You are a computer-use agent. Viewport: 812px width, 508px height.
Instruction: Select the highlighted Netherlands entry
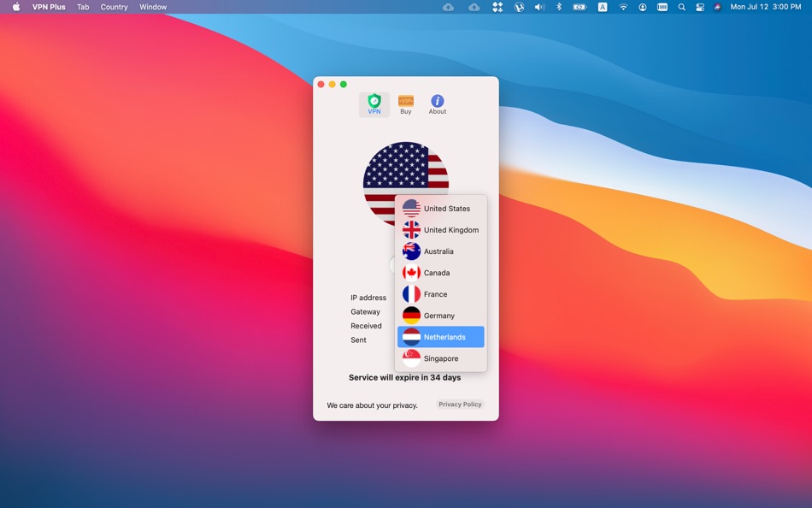441,337
